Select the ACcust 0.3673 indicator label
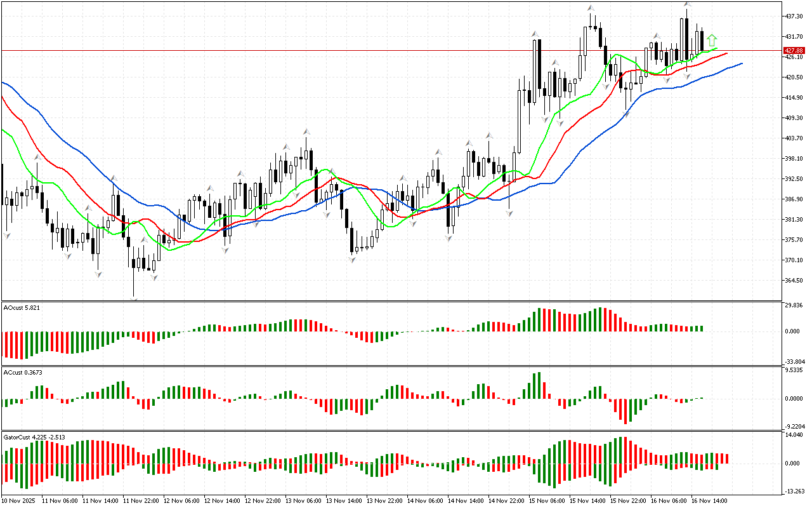812x508 pixels. click(23, 372)
